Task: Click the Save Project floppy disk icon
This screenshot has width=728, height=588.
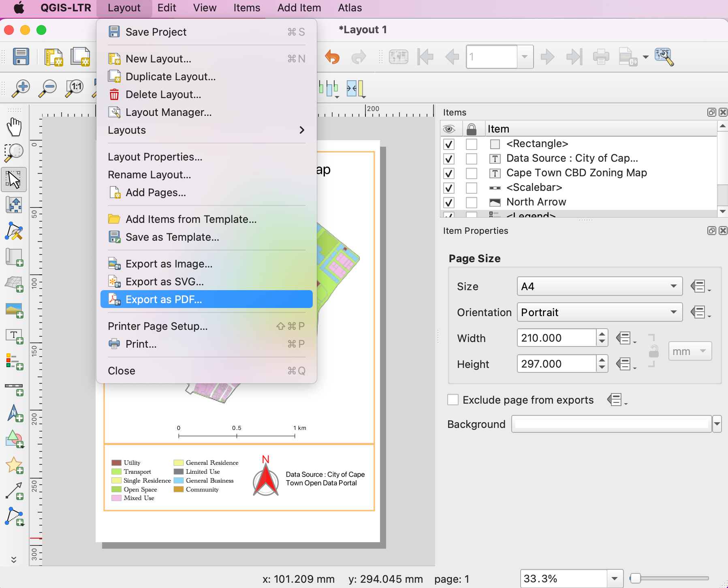Action: (21, 57)
